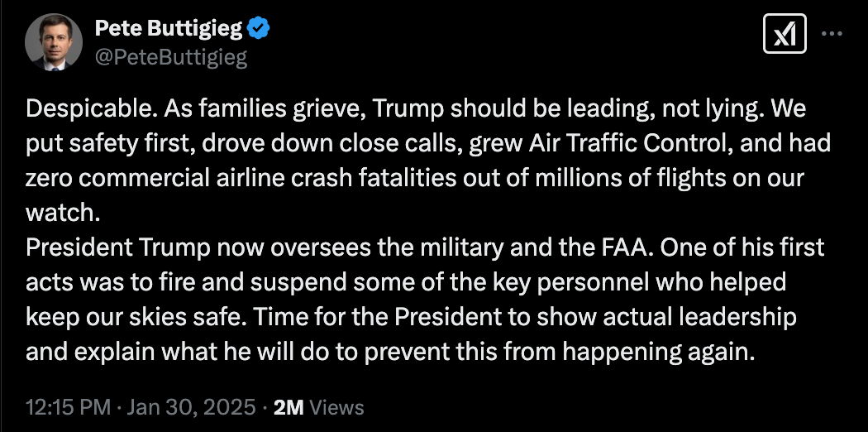Open the @PeteButtigieg handle link
Viewport: 868px width, 432px height.
pyautogui.click(x=171, y=57)
